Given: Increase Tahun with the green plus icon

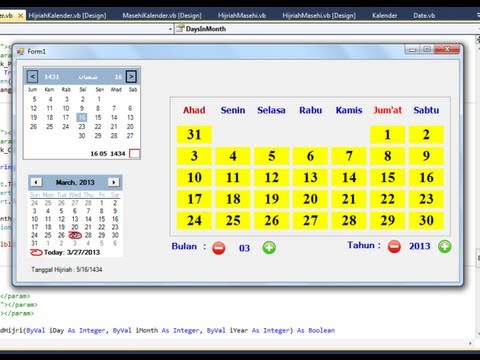Looking at the screenshot, I should [x=445, y=247].
